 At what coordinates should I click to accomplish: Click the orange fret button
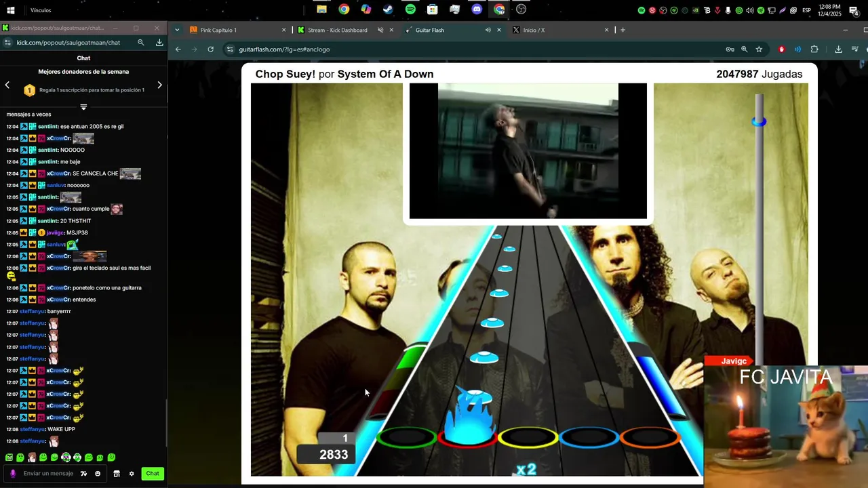650,438
